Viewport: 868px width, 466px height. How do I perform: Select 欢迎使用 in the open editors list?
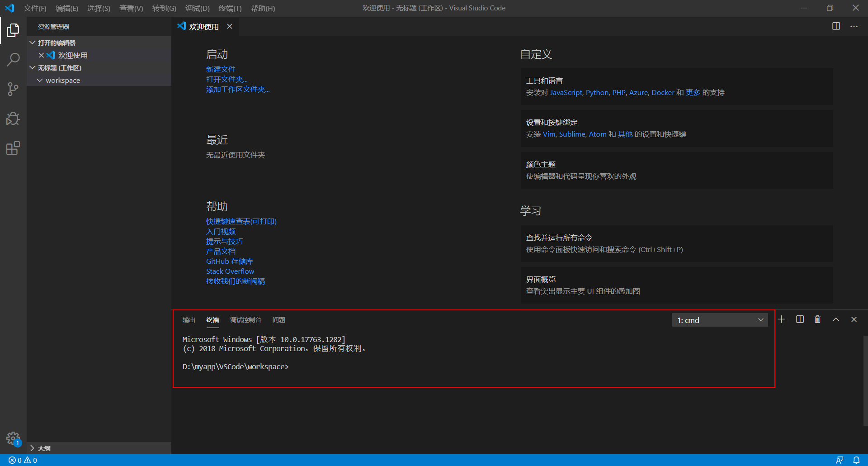coord(99,55)
